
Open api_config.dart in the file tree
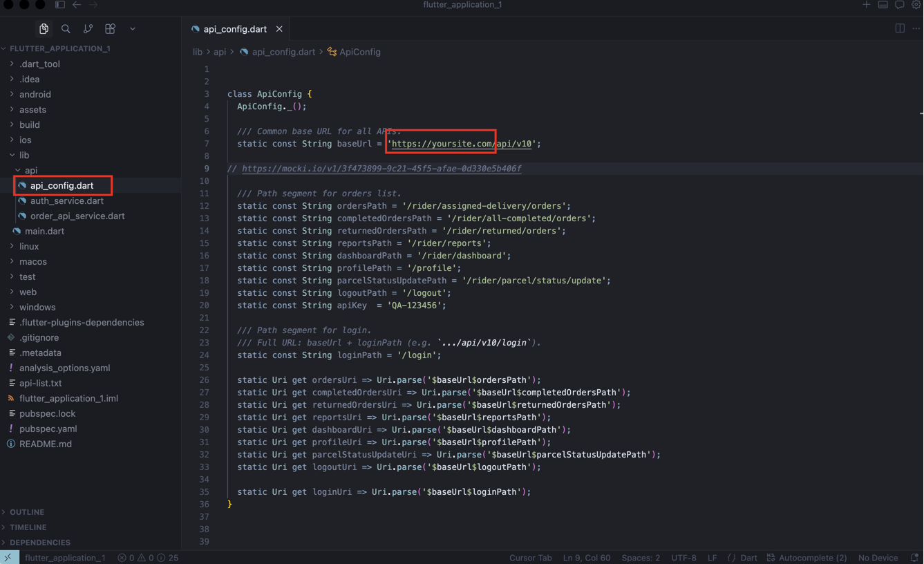point(62,185)
